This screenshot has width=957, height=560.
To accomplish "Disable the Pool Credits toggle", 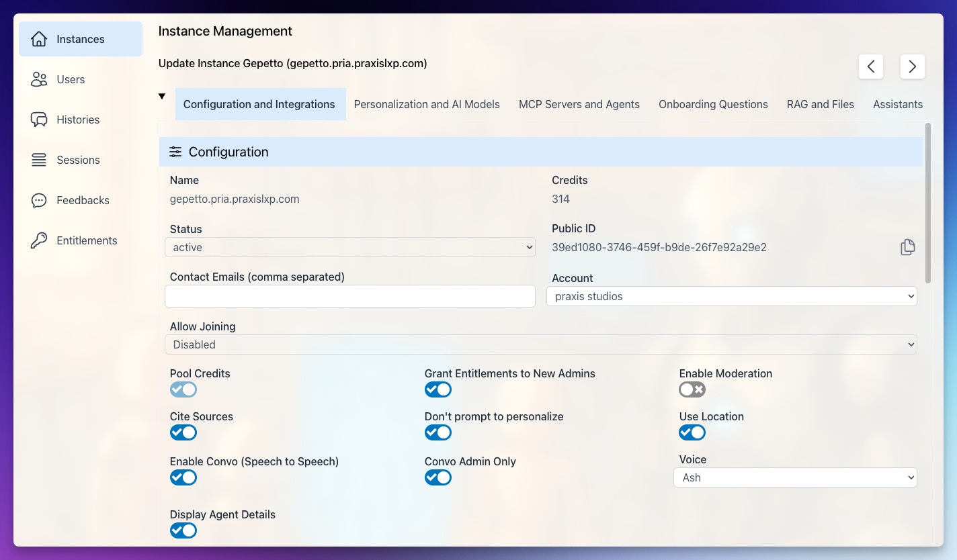I will coord(183,389).
